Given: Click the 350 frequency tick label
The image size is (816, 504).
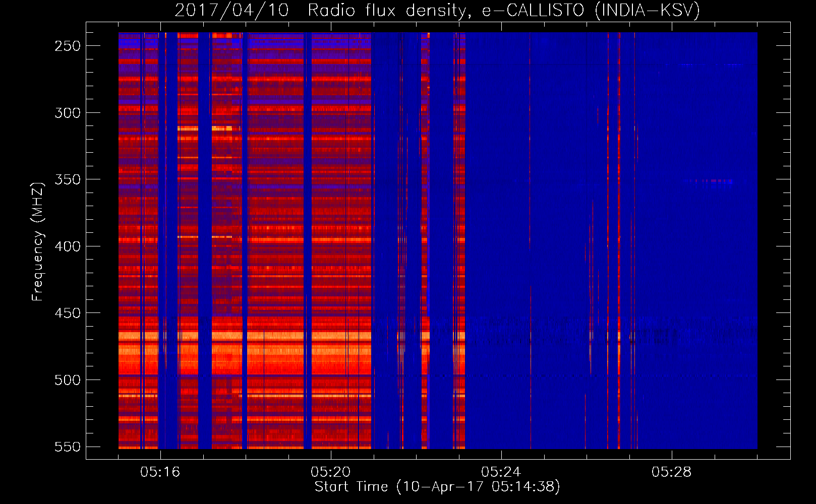Looking at the screenshot, I should click(x=68, y=179).
